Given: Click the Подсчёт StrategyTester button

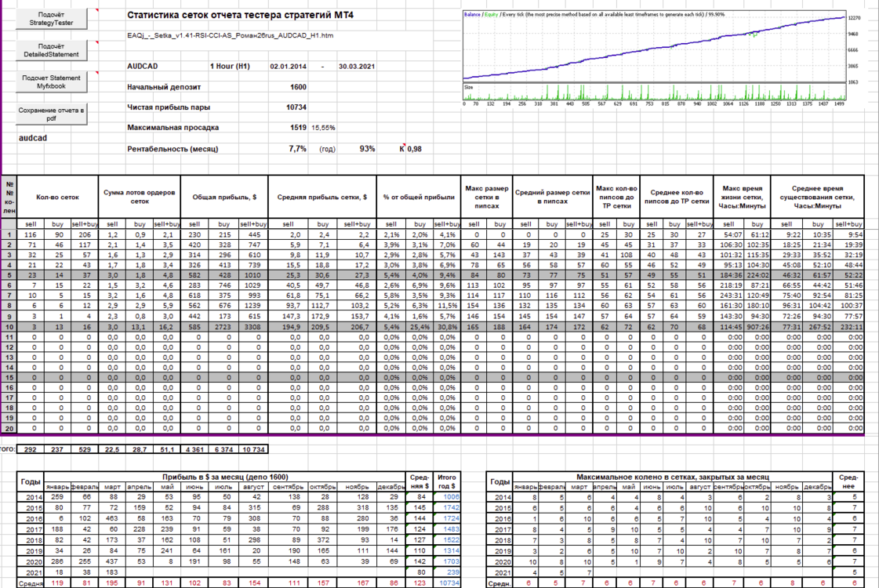Looking at the screenshot, I should click(51, 19).
